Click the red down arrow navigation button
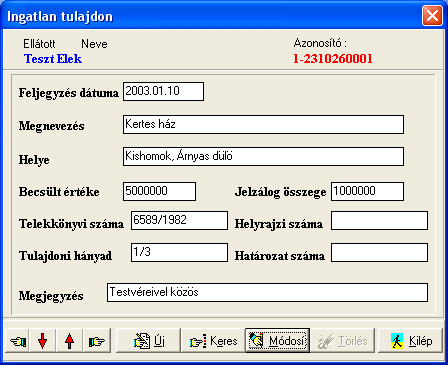 [x=43, y=340]
